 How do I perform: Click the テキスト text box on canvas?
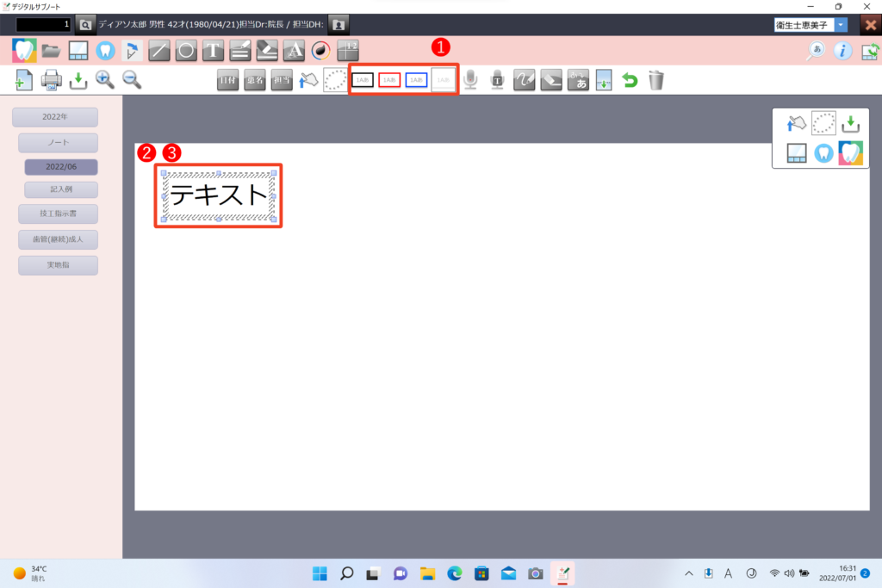pyautogui.click(x=219, y=195)
